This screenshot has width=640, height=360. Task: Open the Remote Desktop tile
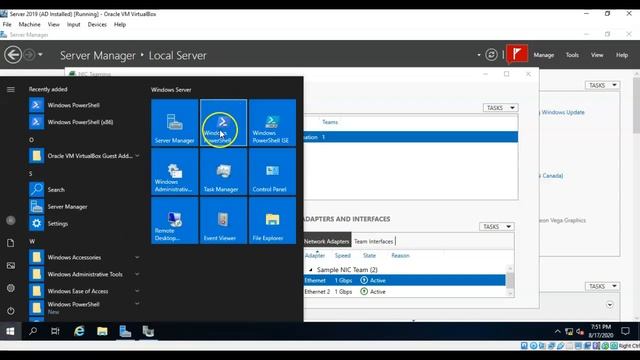[x=175, y=220]
